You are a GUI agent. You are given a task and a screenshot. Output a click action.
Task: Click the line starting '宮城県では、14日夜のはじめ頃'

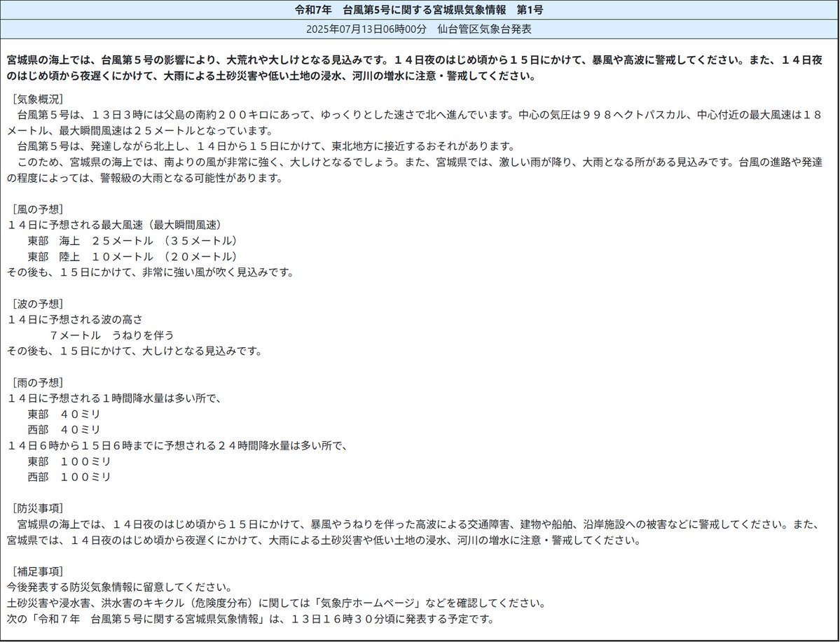pyautogui.click(x=324, y=540)
